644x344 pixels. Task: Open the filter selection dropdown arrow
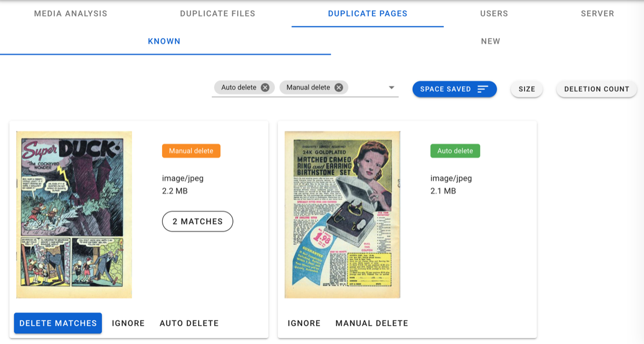point(391,87)
